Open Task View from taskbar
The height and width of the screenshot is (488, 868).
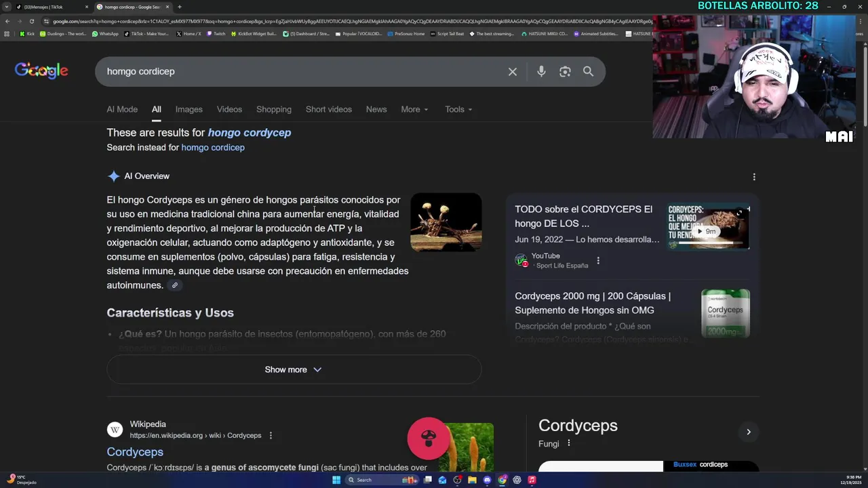tap(428, 480)
